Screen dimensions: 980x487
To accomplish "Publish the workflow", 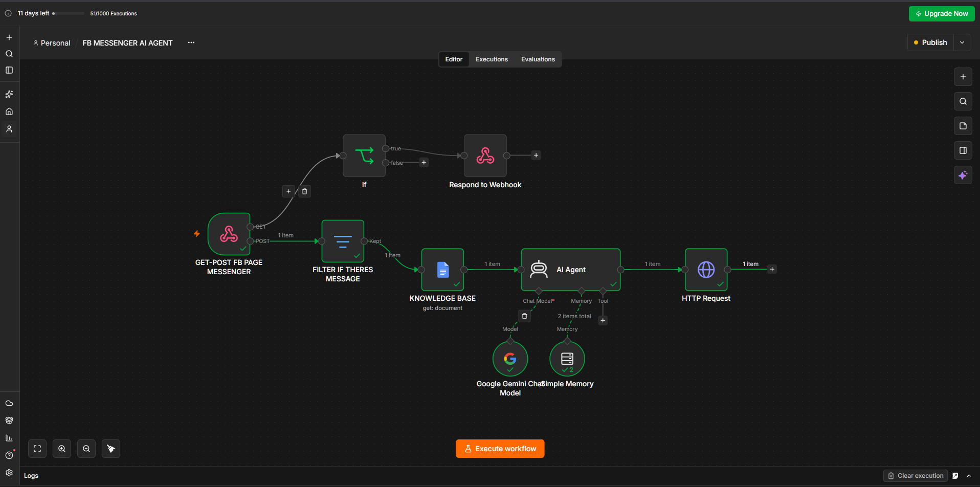I will coord(930,42).
